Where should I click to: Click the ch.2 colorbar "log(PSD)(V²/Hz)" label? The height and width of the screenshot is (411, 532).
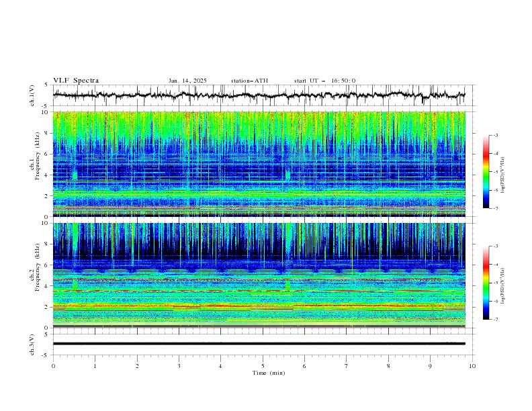click(502, 286)
